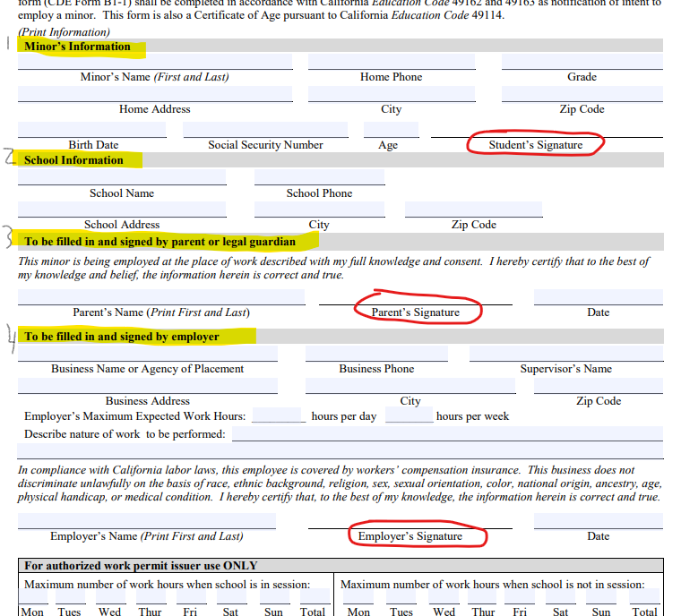681x616 pixels.
Task: Click the Business Phone field
Action: (376, 354)
